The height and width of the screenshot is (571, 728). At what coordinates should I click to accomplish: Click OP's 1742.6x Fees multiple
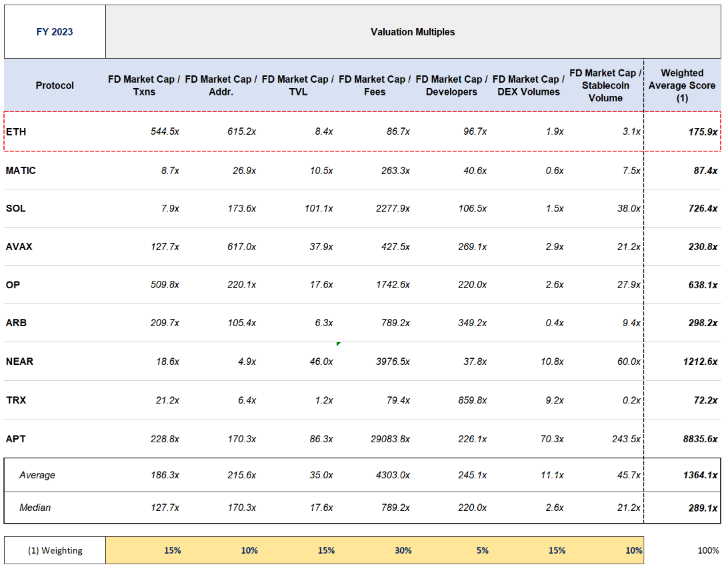coord(393,284)
